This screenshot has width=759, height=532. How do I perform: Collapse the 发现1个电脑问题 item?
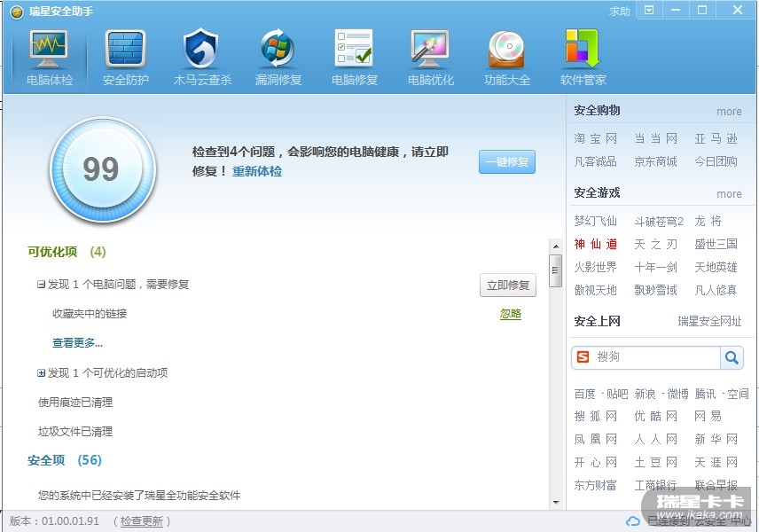pos(41,284)
